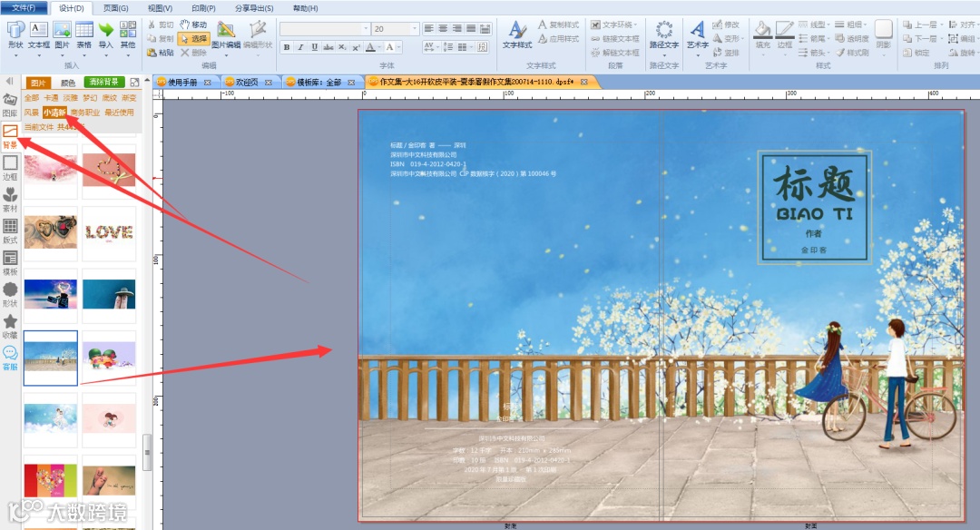Click the expand panel icon beside 清除背景

pyautogui.click(x=134, y=82)
